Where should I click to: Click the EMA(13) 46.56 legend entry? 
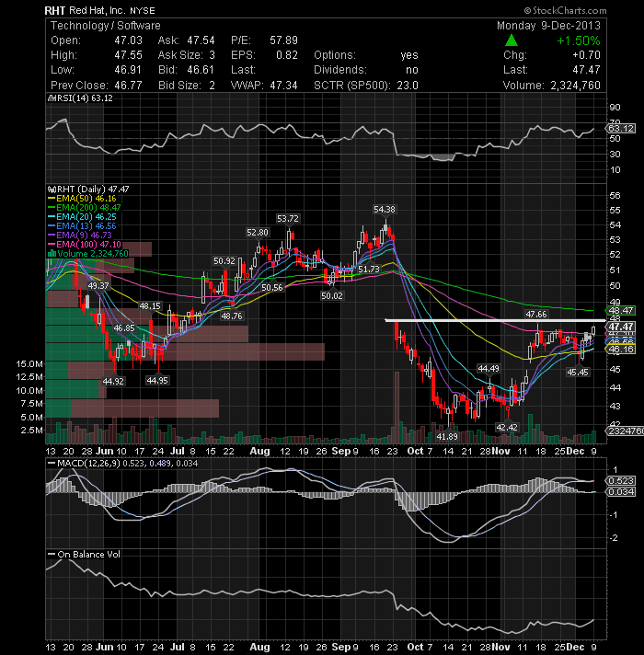point(86,226)
